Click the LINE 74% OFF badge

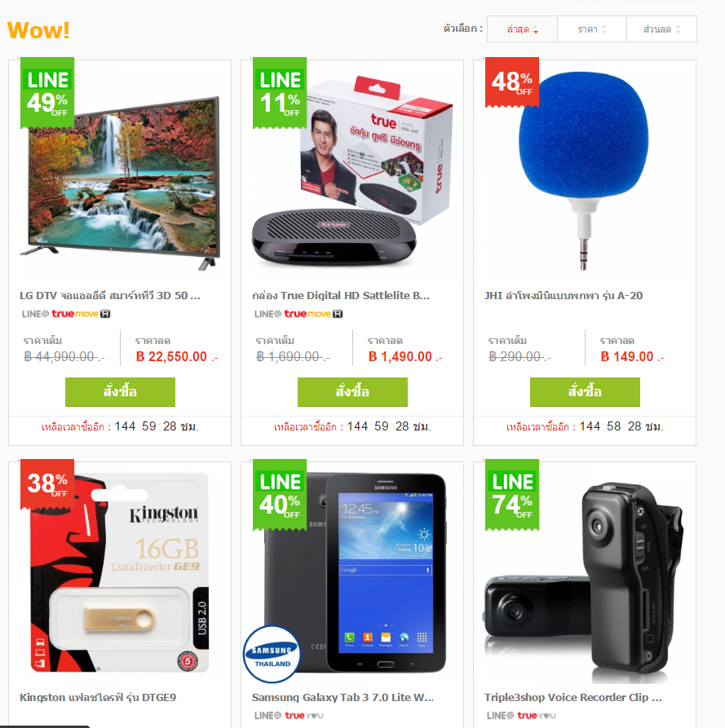(x=512, y=495)
